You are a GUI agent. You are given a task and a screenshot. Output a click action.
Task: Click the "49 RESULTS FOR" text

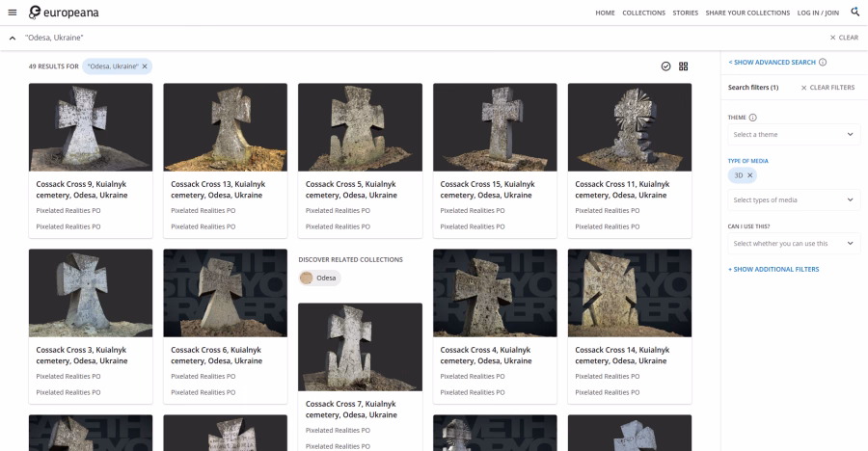pyautogui.click(x=54, y=66)
